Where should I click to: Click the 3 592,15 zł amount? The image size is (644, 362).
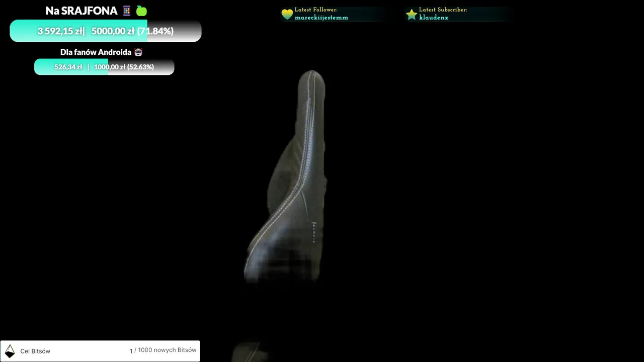point(61,31)
